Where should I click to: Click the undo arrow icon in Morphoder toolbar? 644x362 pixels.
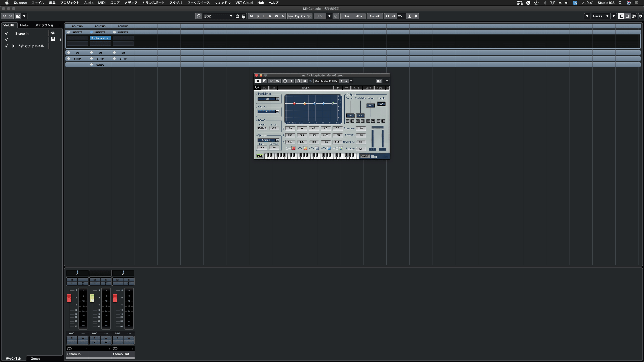point(265,88)
